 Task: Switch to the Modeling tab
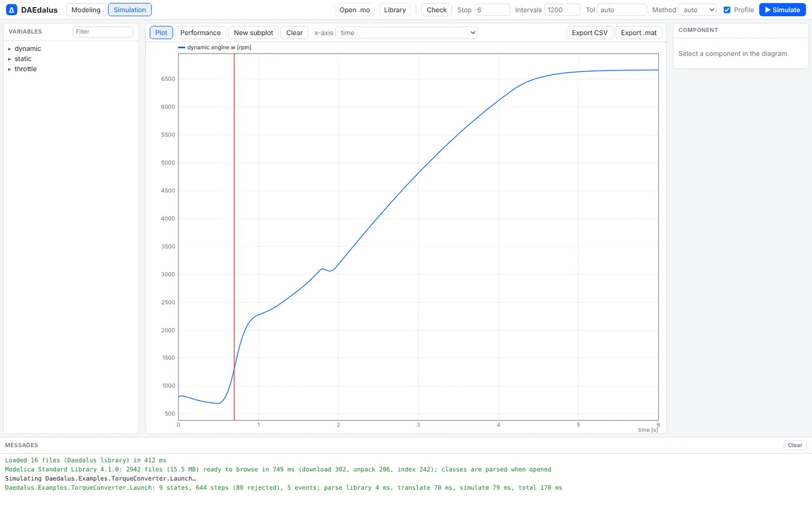86,10
